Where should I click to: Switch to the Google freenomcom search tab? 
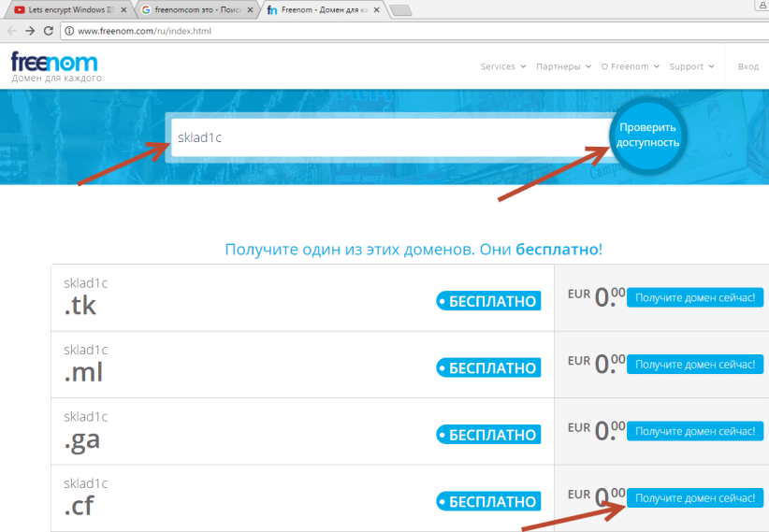coord(192,10)
